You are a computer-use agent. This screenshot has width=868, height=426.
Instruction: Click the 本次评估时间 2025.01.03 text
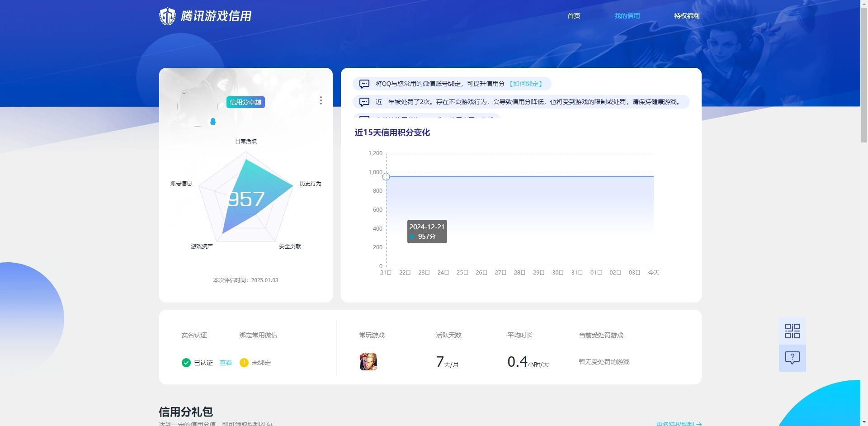(246, 280)
